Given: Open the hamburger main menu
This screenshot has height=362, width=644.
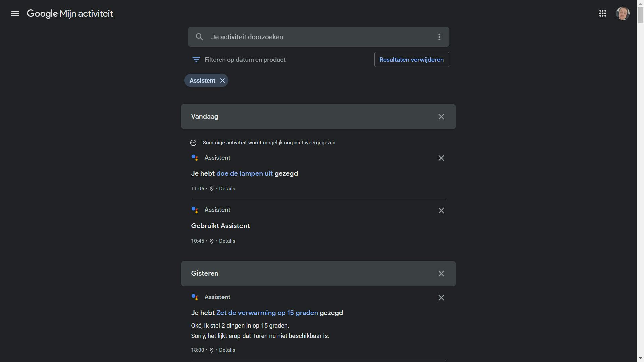Looking at the screenshot, I should [x=15, y=13].
